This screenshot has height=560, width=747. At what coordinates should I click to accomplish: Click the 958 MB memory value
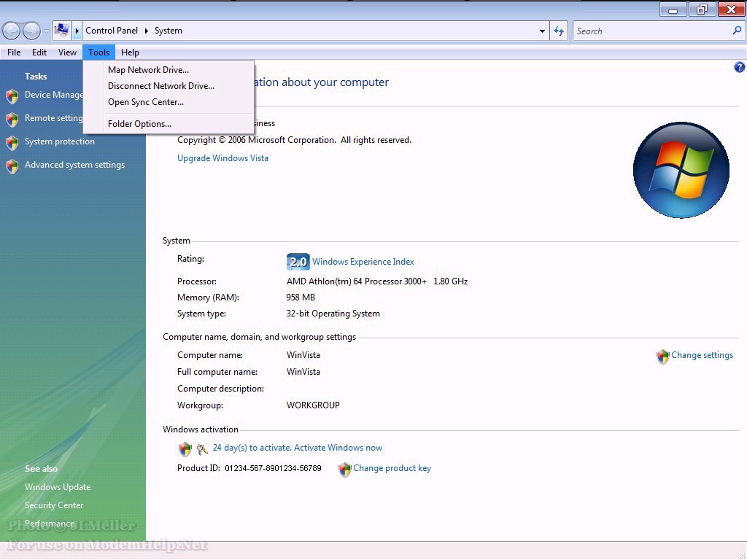pyautogui.click(x=301, y=297)
